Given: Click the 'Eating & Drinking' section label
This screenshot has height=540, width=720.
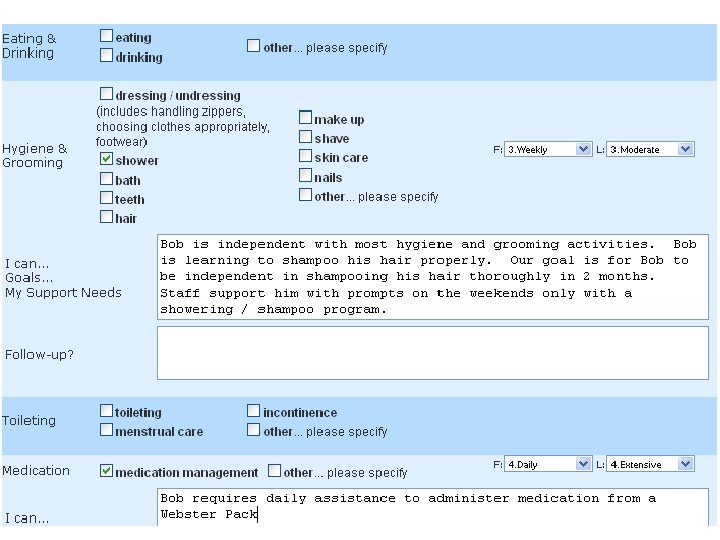Looking at the screenshot, I should (x=29, y=46).
